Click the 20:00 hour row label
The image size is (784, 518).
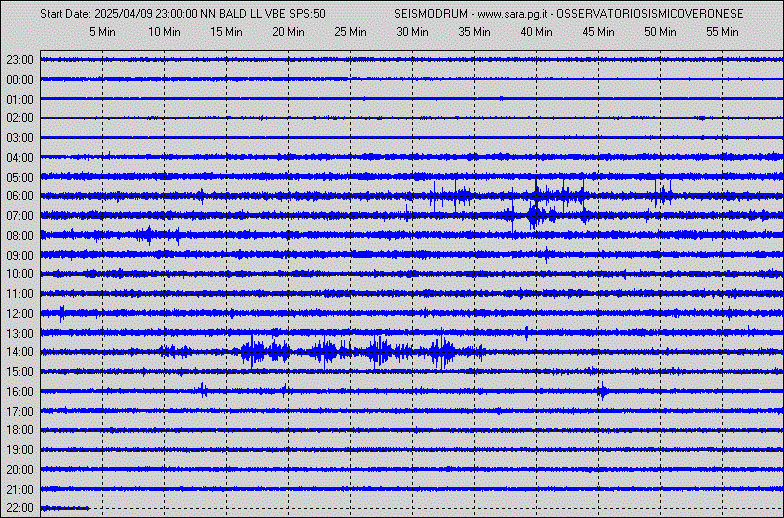[x=20, y=470]
